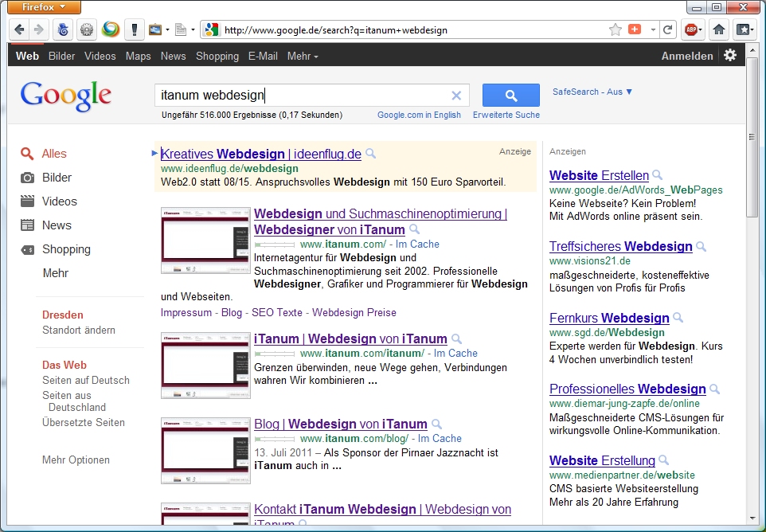Click the red plus icon in address bar
The image size is (766, 532).
coord(635,29)
